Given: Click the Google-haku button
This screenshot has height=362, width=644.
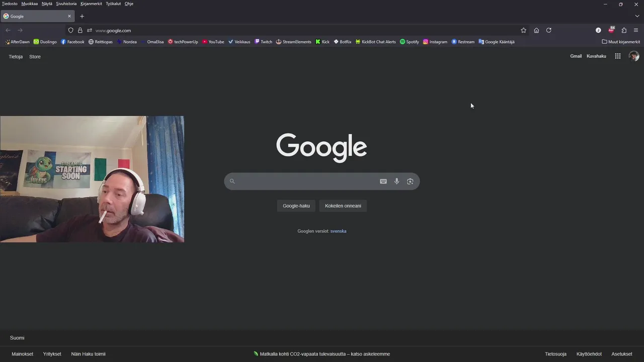Looking at the screenshot, I should [x=296, y=206].
